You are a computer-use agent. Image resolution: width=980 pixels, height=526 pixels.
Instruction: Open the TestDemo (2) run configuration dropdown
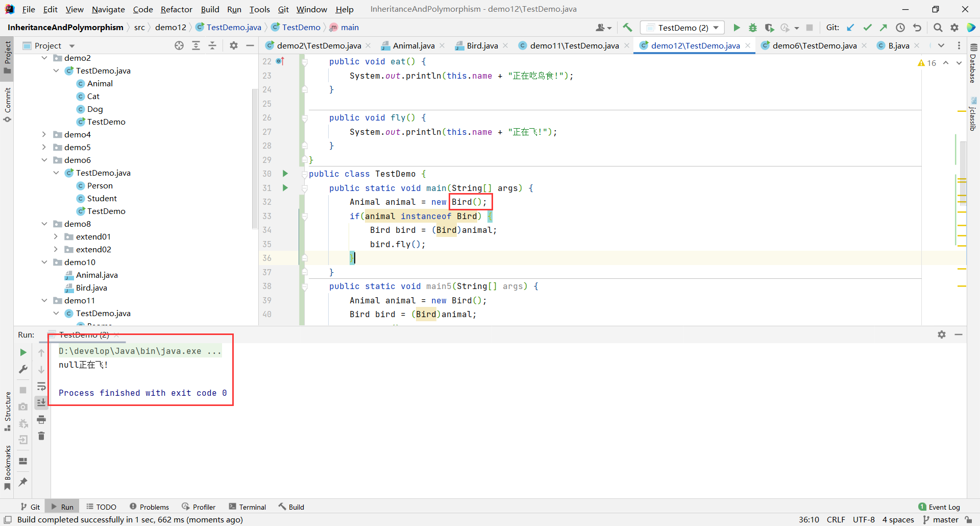[x=682, y=28]
